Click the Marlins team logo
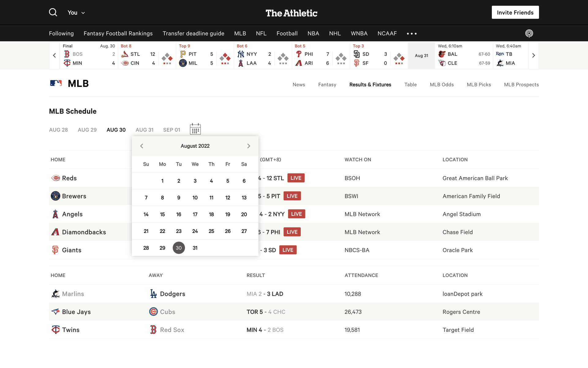This screenshot has height=368, width=588. point(55,294)
